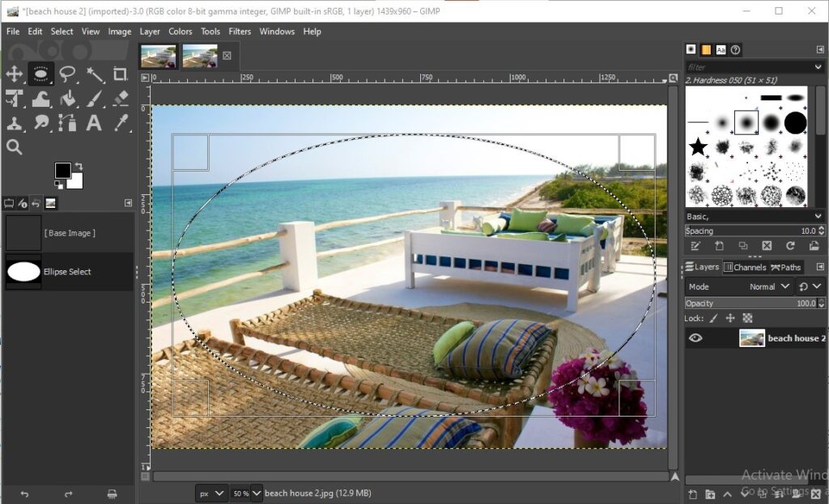The image size is (829, 504).
Task: Select the Free Select lasso tool
Action: click(68, 74)
